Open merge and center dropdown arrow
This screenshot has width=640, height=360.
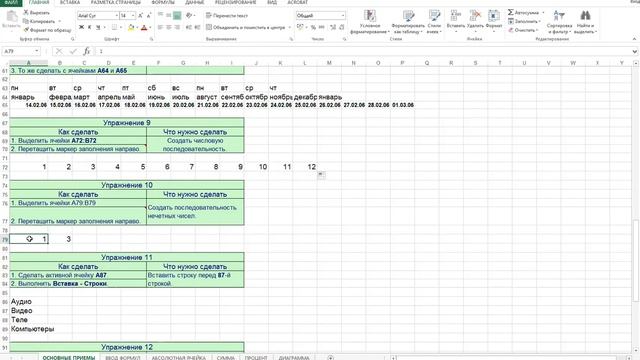(x=289, y=27)
